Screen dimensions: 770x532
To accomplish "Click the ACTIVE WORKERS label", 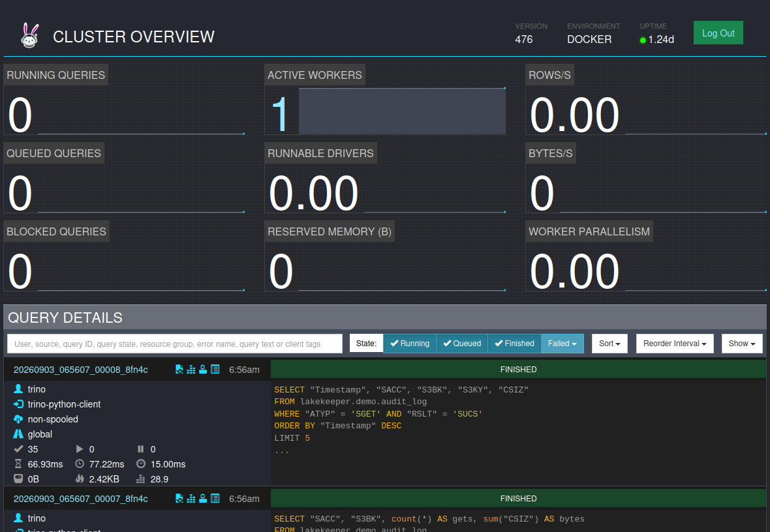I will [315, 75].
